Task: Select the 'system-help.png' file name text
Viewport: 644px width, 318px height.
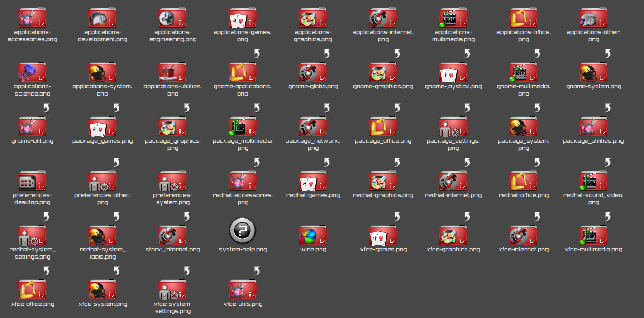Action: point(243,250)
